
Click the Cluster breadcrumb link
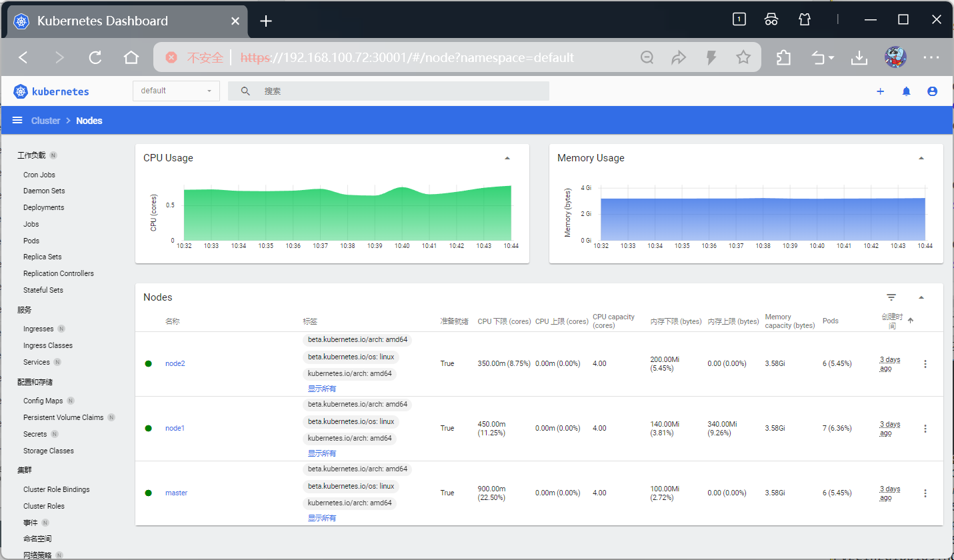click(46, 121)
